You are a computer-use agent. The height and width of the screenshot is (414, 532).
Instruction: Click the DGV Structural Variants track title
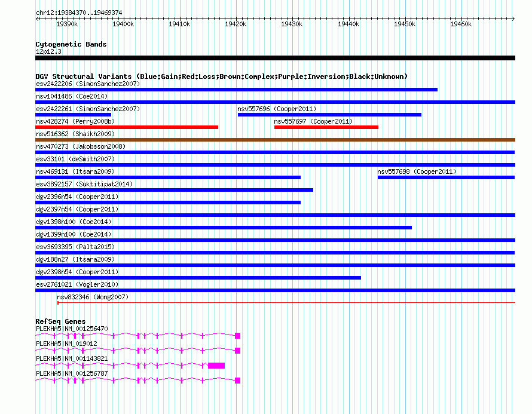[221, 76]
